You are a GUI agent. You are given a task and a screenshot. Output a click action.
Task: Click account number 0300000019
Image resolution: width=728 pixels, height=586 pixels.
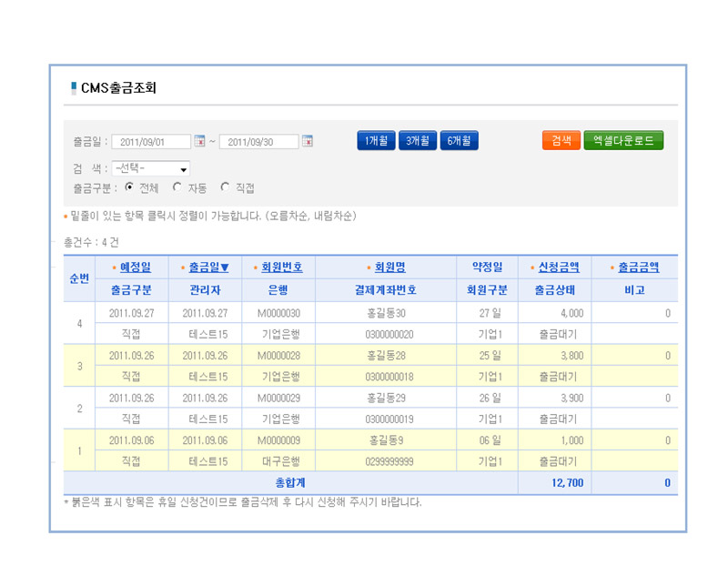[389, 419]
